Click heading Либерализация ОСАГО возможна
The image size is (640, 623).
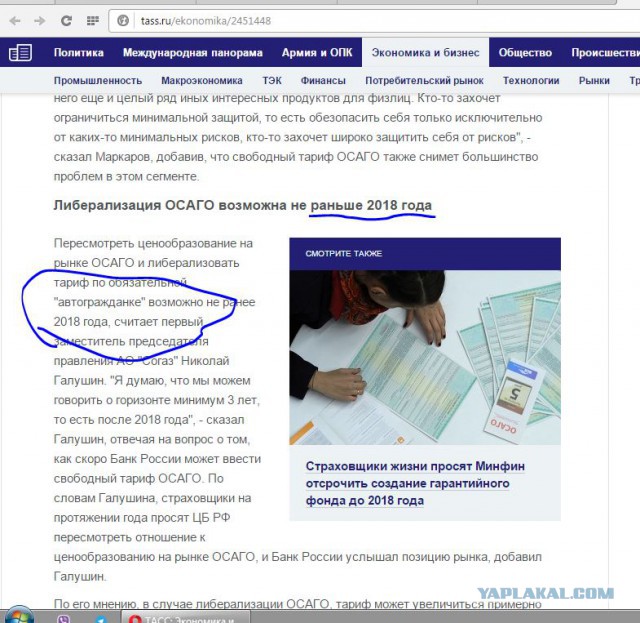tap(242, 205)
